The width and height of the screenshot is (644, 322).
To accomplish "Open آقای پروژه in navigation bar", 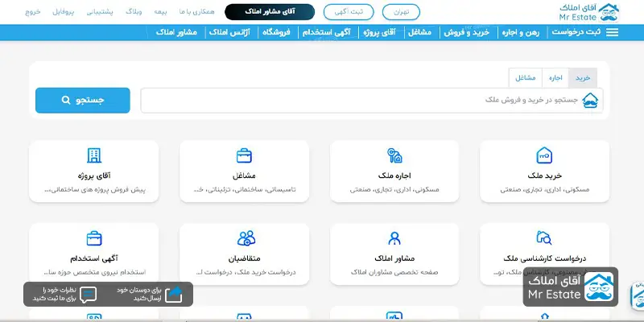I will [379, 32].
